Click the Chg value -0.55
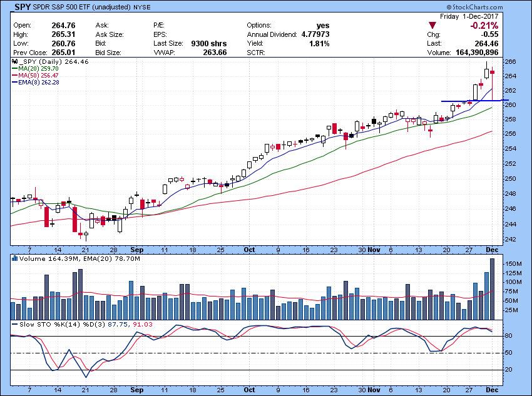 [x=489, y=34]
